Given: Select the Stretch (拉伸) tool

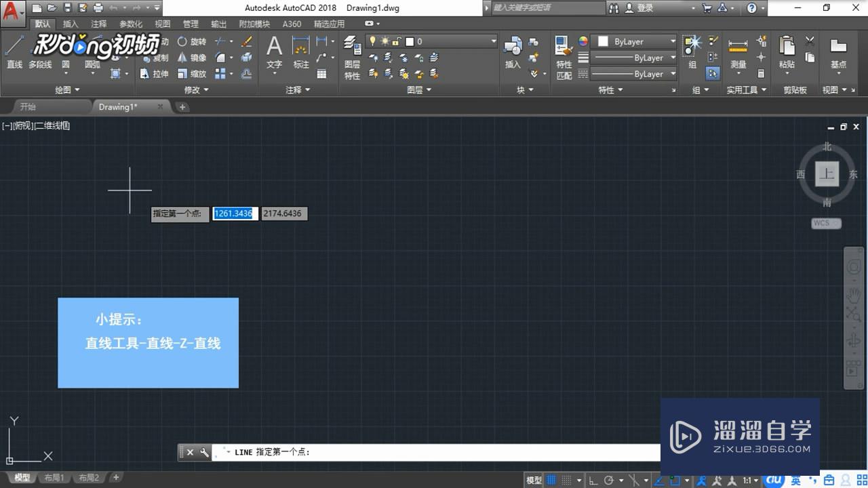Looking at the screenshot, I should [155, 74].
